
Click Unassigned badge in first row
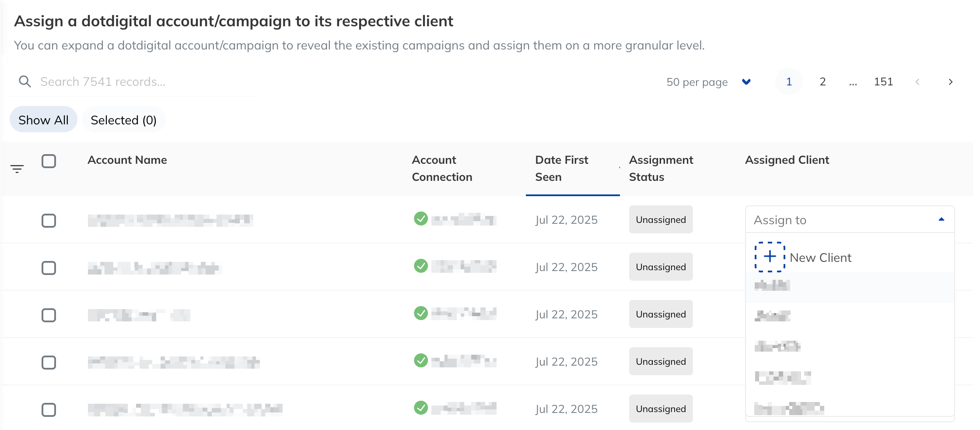tap(661, 219)
